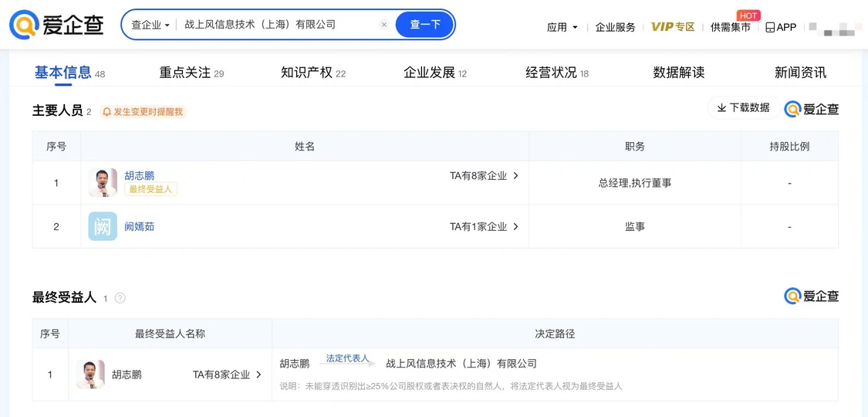Switch to the 知识产权 tab

click(x=313, y=73)
